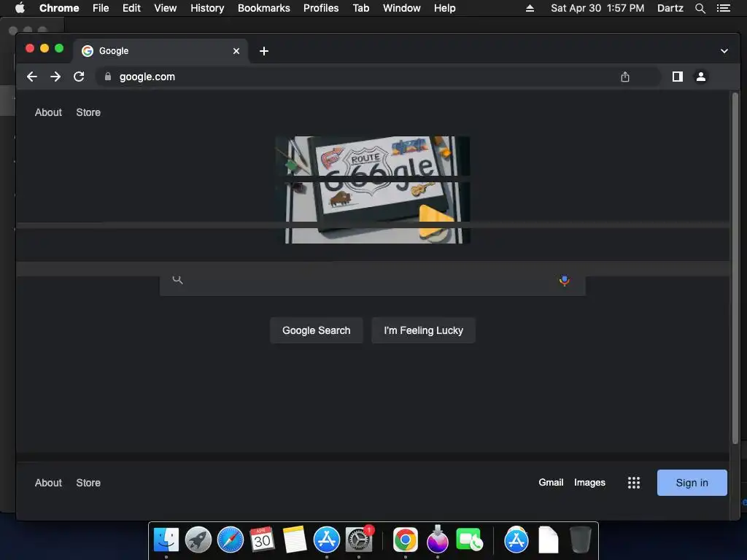Viewport: 747px width, 560px height.
Task: Click the date and time in menu bar
Action: [x=597, y=8]
